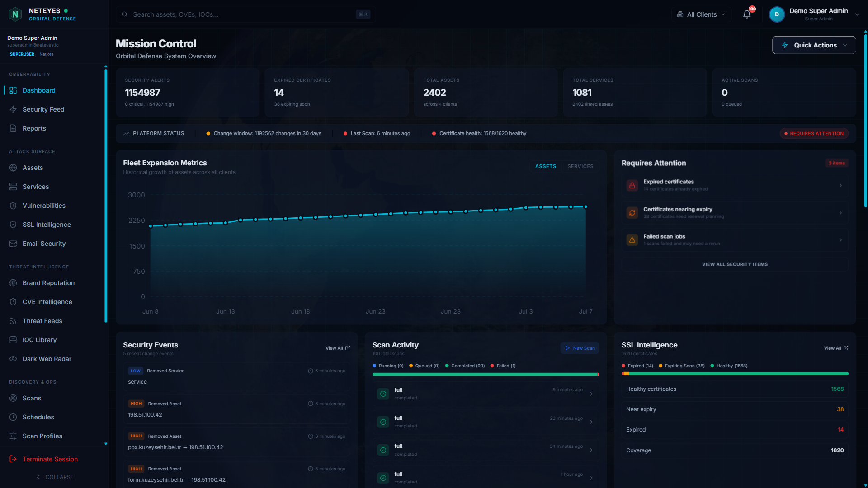Open notifications bell icon
Image resolution: width=868 pixels, height=488 pixels.
747,14
